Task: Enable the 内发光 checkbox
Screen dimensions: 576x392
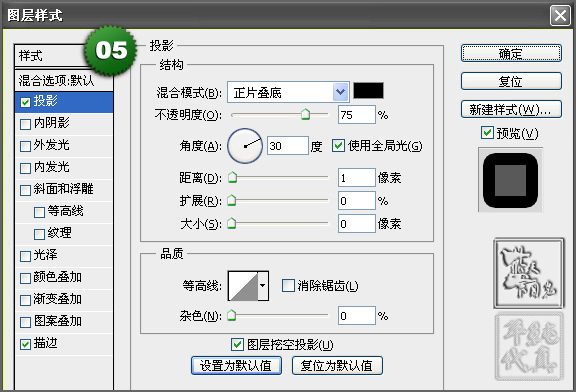Action: click(x=25, y=168)
